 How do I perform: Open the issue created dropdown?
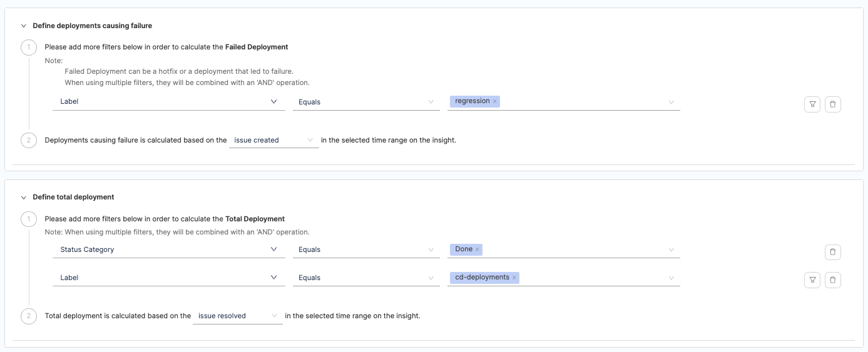[x=273, y=141]
